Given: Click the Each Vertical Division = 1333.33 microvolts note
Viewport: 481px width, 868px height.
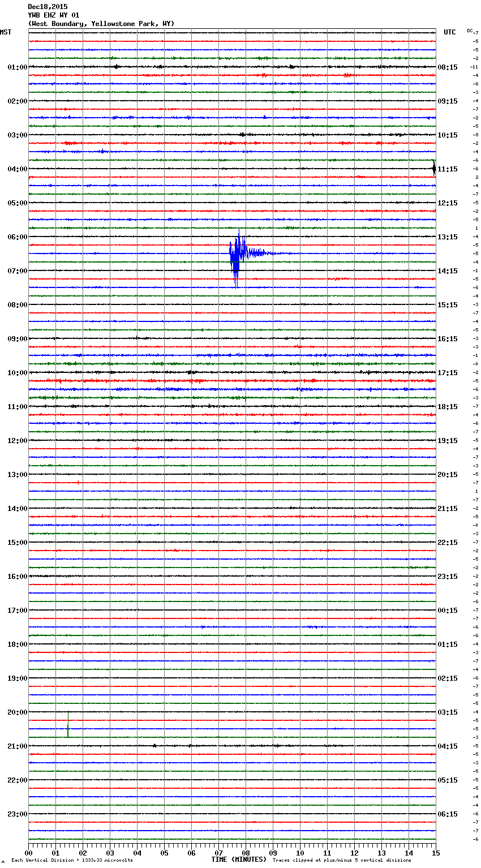Looking at the screenshot, I should click(x=72, y=860).
